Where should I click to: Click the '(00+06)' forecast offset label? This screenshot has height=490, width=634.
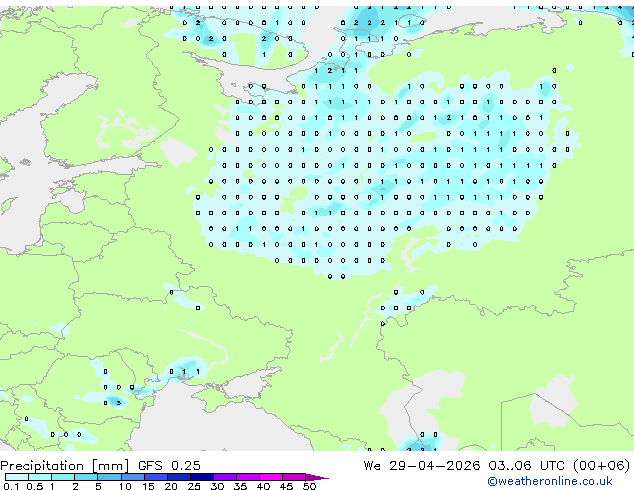(x=602, y=466)
